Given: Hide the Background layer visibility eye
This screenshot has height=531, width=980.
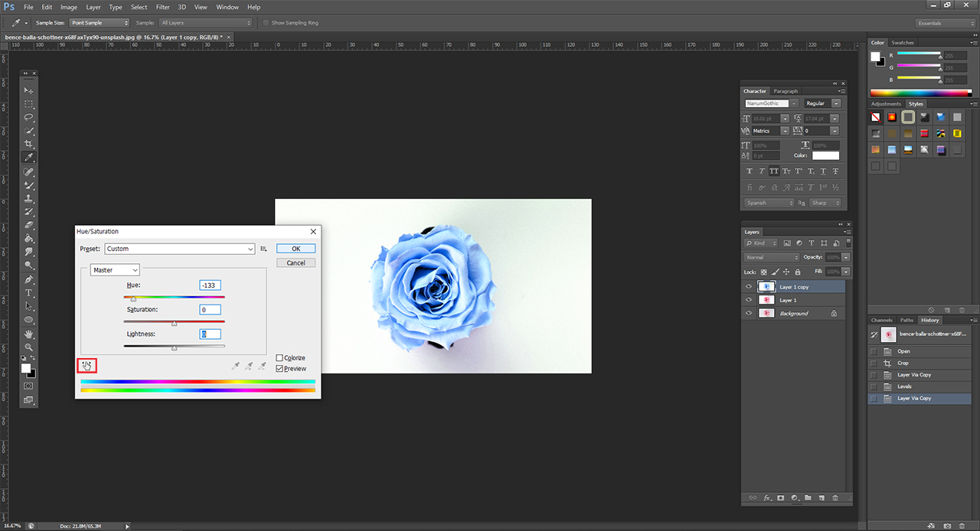Looking at the screenshot, I should pos(749,313).
